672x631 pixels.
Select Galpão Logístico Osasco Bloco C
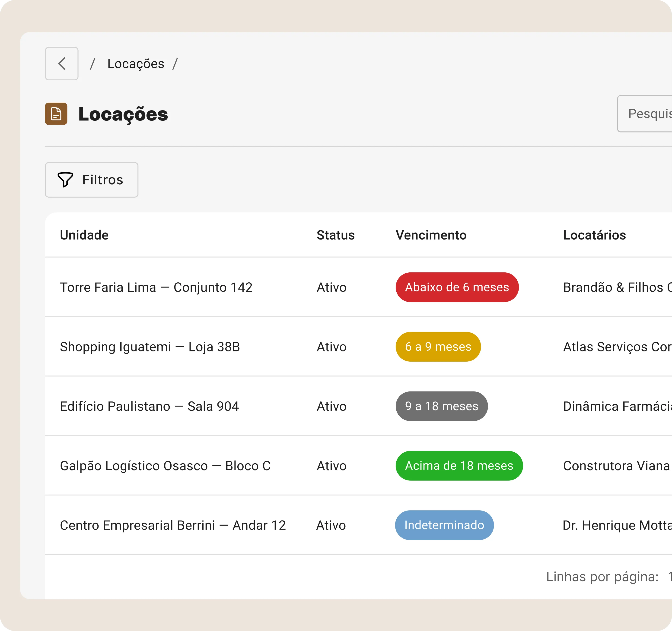pos(165,466)
